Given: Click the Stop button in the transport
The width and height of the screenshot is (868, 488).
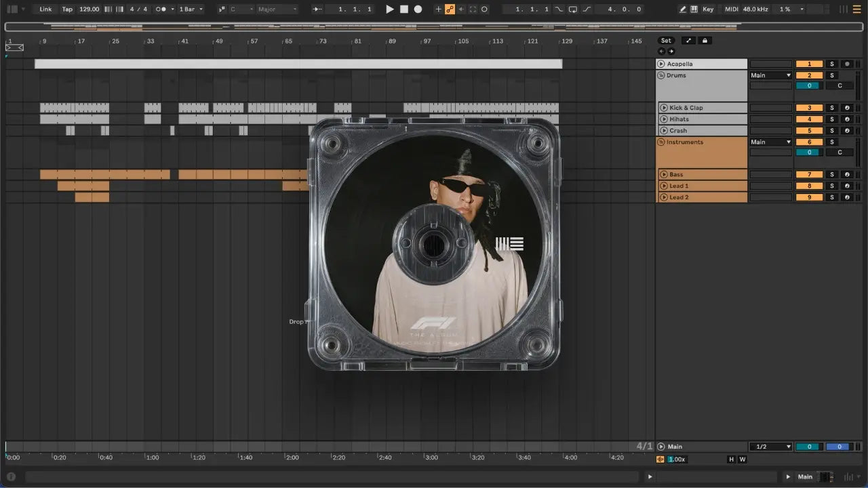Looking at the screenshot, I should 403,9.
